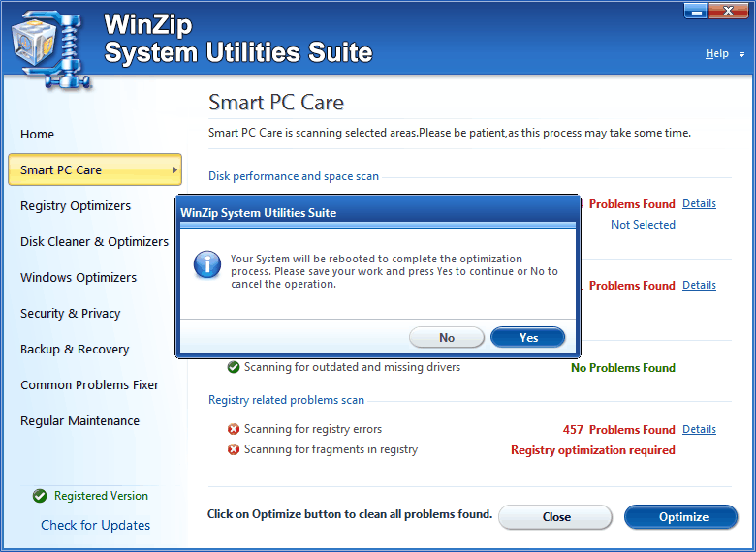Click 'Smart PC Care is scanning selected areas' description
Image resolution: width=756 pixels, height=552 pixels.
click(x=450, y=133)
